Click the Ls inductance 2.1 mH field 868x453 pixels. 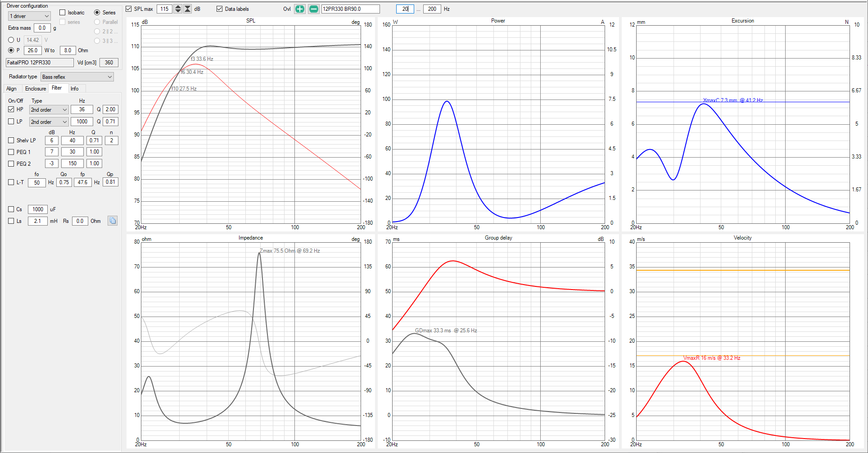[x=38, y=221]
